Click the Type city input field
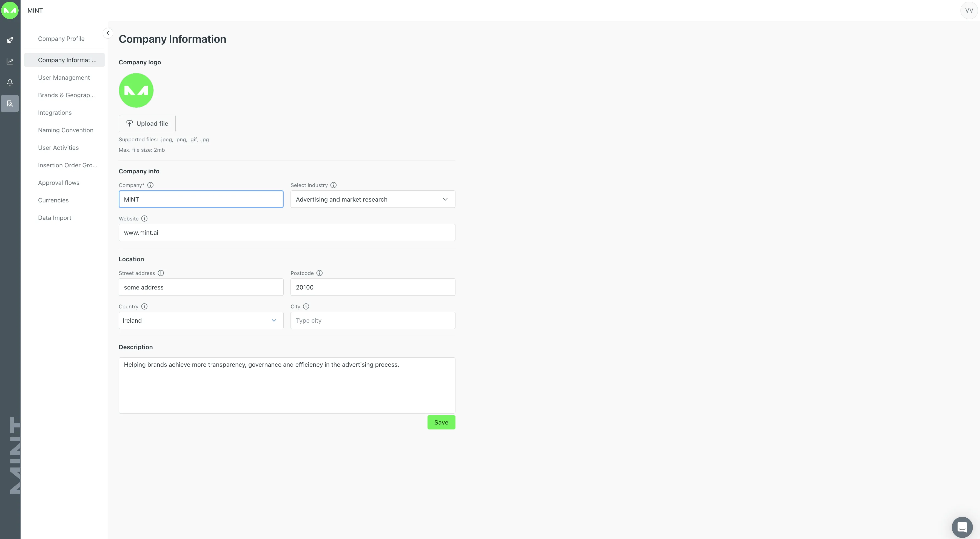 click(372, 320)
